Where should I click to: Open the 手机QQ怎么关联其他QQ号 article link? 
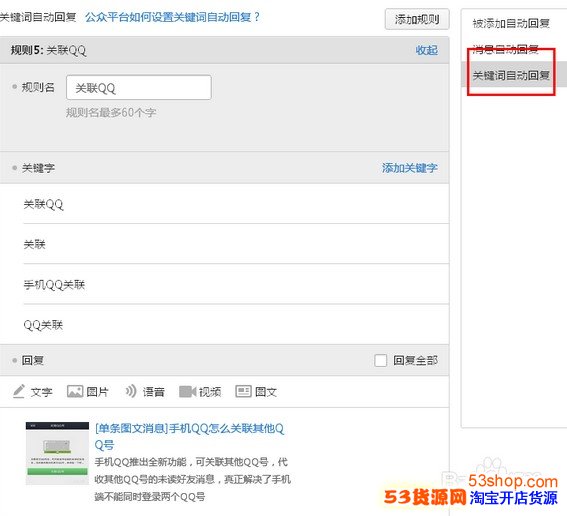pos(189,436)
